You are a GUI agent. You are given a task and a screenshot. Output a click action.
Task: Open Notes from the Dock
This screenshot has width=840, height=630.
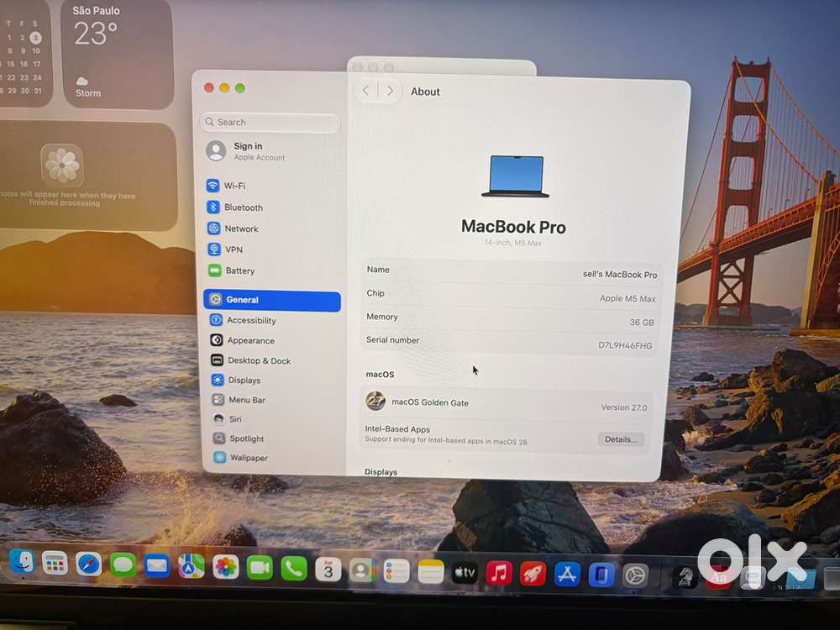(431, 573)
